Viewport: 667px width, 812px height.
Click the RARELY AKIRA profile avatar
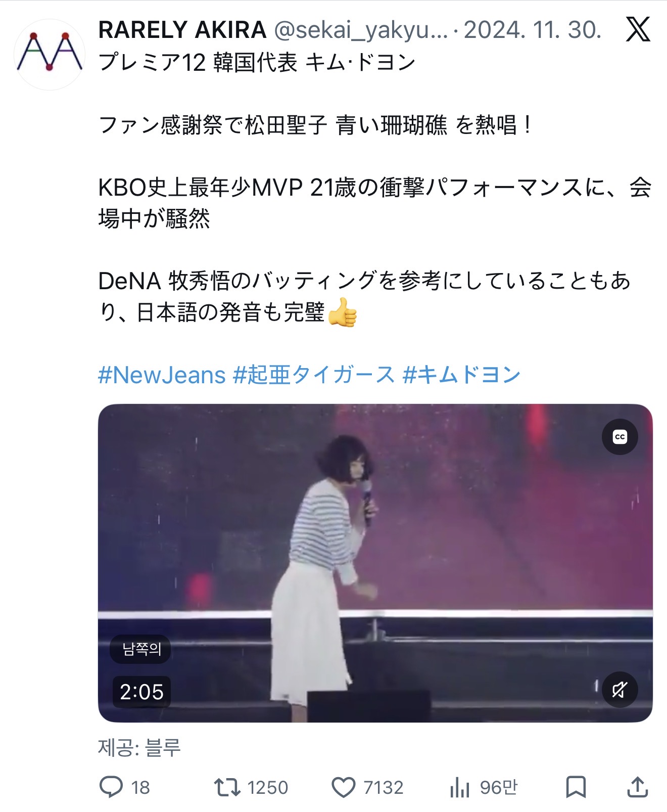click(x=50, y=54)
